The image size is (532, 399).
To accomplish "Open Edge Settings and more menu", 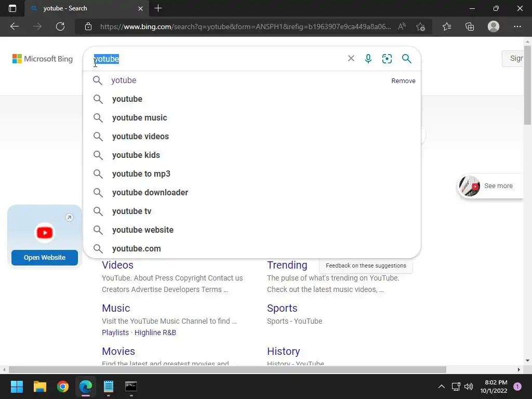I will 517,26.
